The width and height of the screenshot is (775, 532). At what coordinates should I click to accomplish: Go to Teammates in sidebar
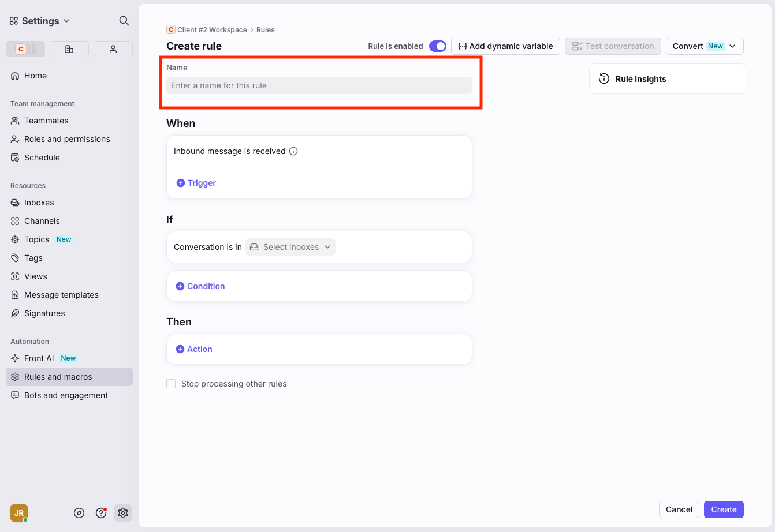point(46,121)
